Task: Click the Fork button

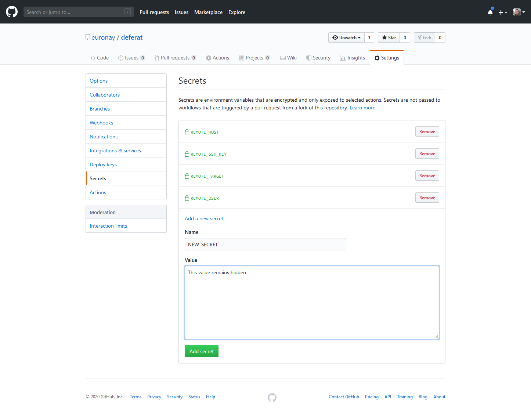Action: [425, 37]
